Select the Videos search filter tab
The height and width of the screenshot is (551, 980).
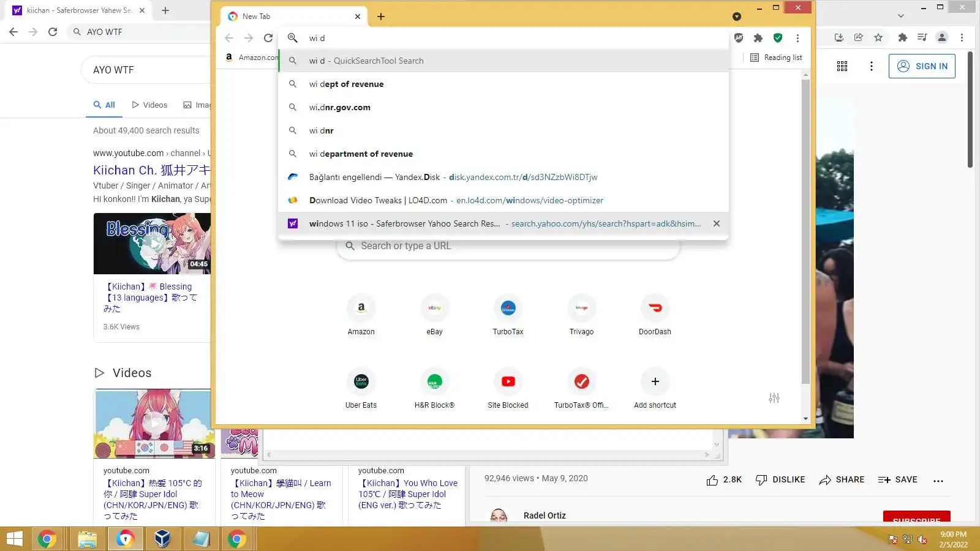tap(149, 105)
